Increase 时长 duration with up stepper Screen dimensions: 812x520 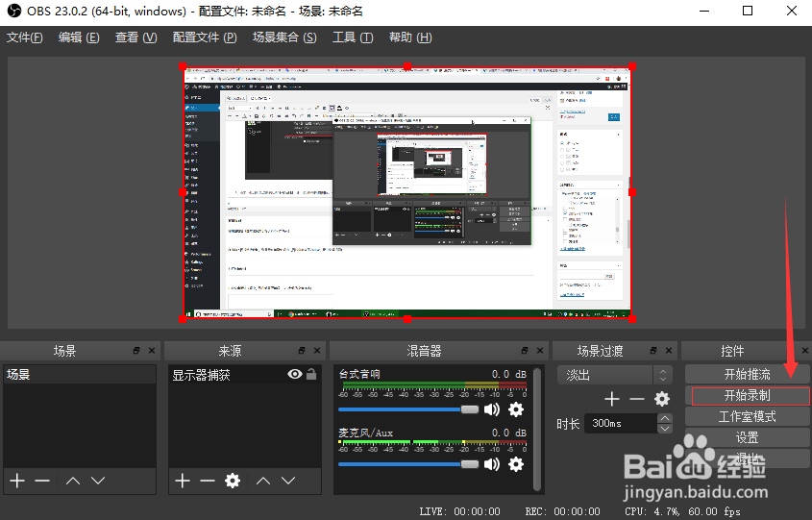coord(665,418)
